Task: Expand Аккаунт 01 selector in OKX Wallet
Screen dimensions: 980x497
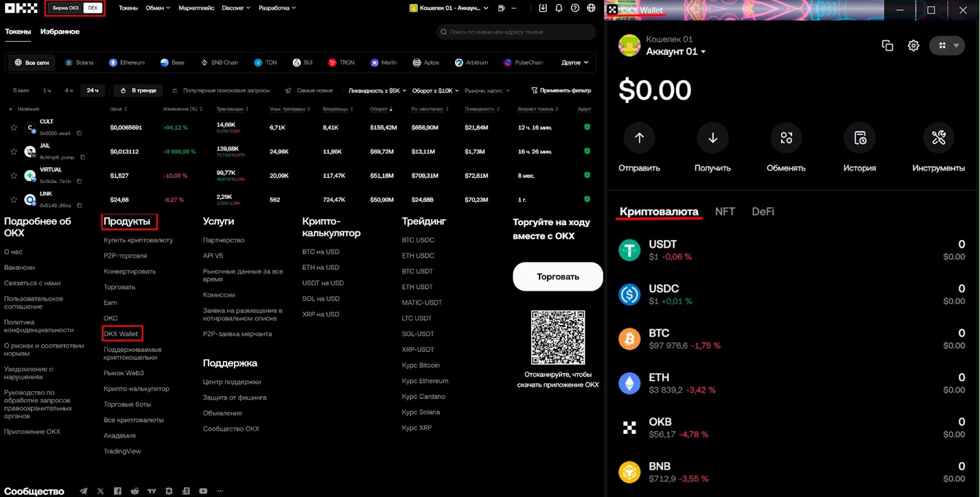Action: click(676, 51)
